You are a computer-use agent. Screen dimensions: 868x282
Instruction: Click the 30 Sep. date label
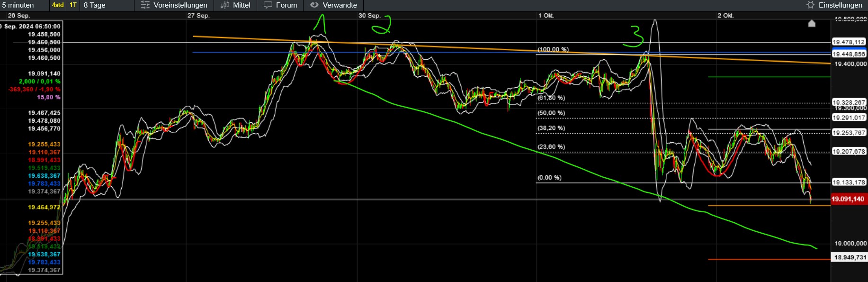(x=369, y=16)
